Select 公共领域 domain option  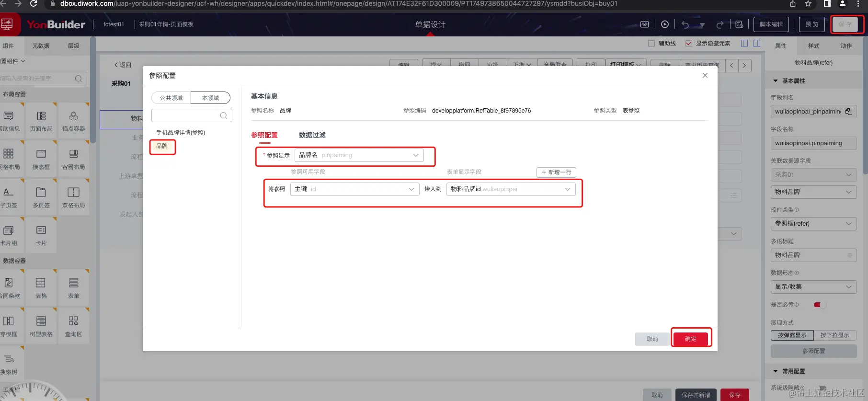tap(171, 98)
